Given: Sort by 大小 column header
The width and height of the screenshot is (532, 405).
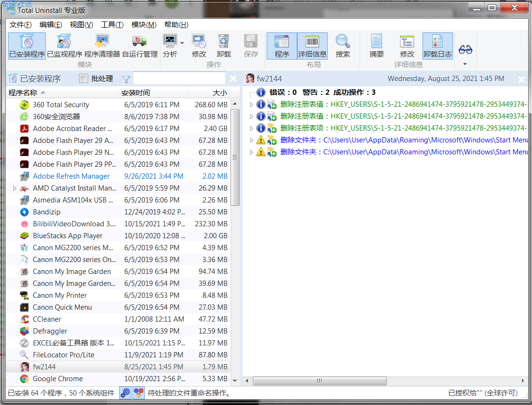Looking at the screenshot, I should pos(210,93).
